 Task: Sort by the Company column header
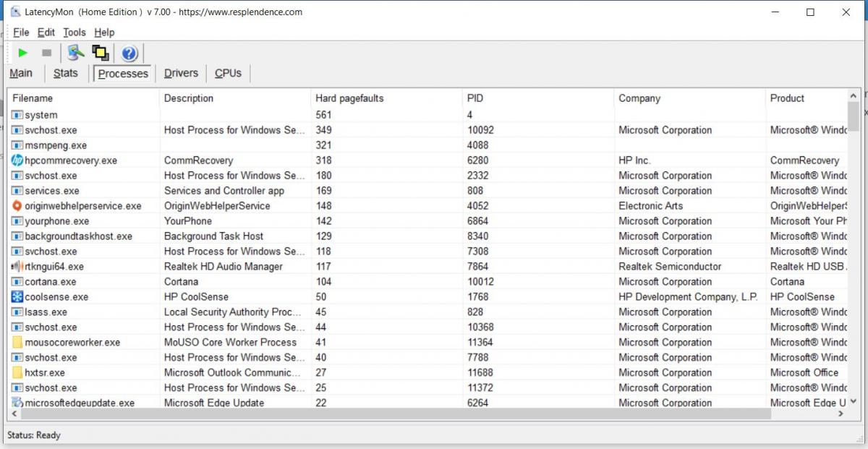(x=690, y=98)
